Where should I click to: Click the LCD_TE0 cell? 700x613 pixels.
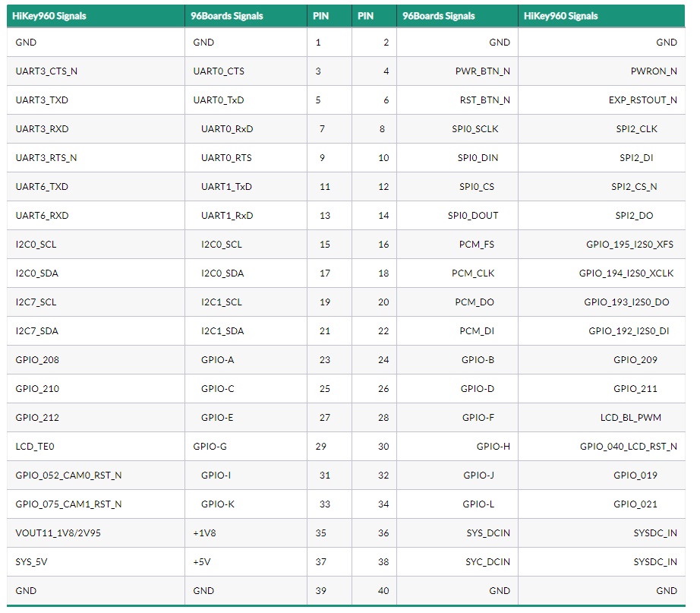pos(96,447)
